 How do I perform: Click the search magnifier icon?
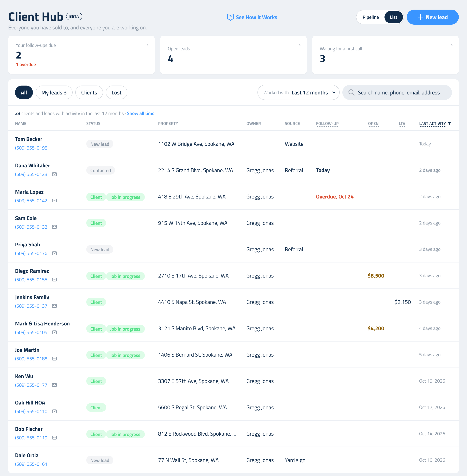point(351,92)
